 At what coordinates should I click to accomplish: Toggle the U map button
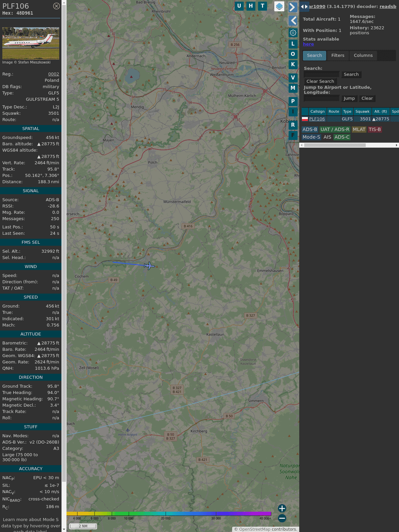click(239, 6)
